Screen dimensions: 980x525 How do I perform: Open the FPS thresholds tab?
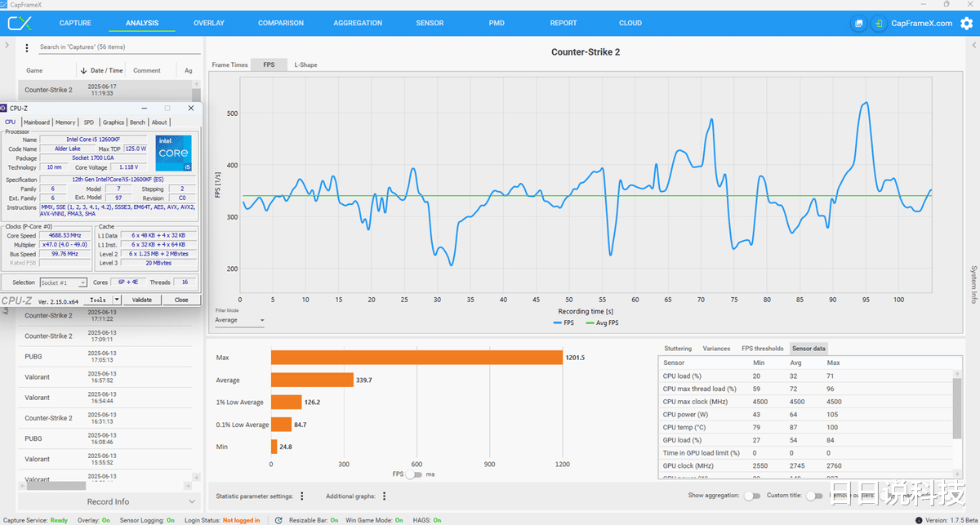point(762,349)
